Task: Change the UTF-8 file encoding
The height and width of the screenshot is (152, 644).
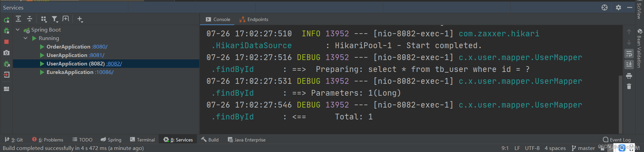Action: pyautogui.click(x=532, y=148)
